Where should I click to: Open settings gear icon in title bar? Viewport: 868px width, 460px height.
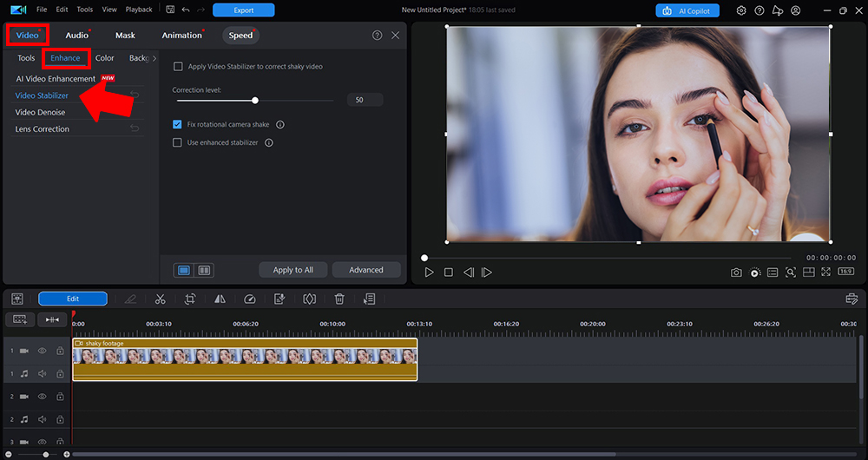coord(741,10)
